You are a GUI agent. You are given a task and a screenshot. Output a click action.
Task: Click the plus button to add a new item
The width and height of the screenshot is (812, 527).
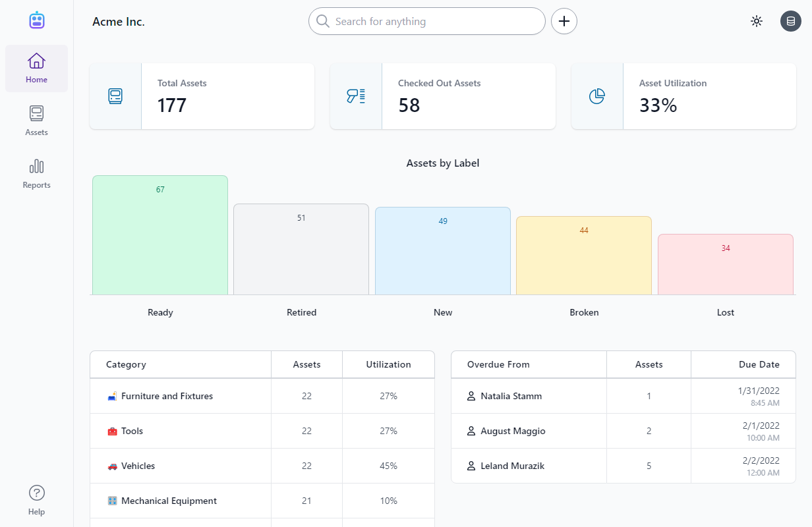point(564,21)
